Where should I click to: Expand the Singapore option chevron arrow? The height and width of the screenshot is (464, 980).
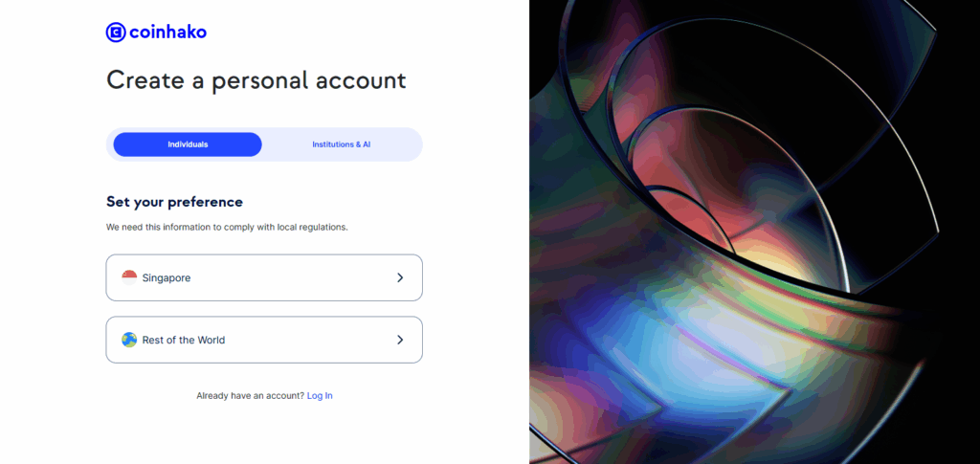pyautogui.click(x=400, y=277)
